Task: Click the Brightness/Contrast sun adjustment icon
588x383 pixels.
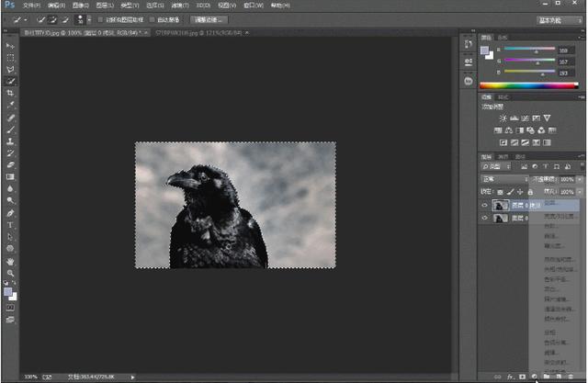Action: tap(503, 118)
